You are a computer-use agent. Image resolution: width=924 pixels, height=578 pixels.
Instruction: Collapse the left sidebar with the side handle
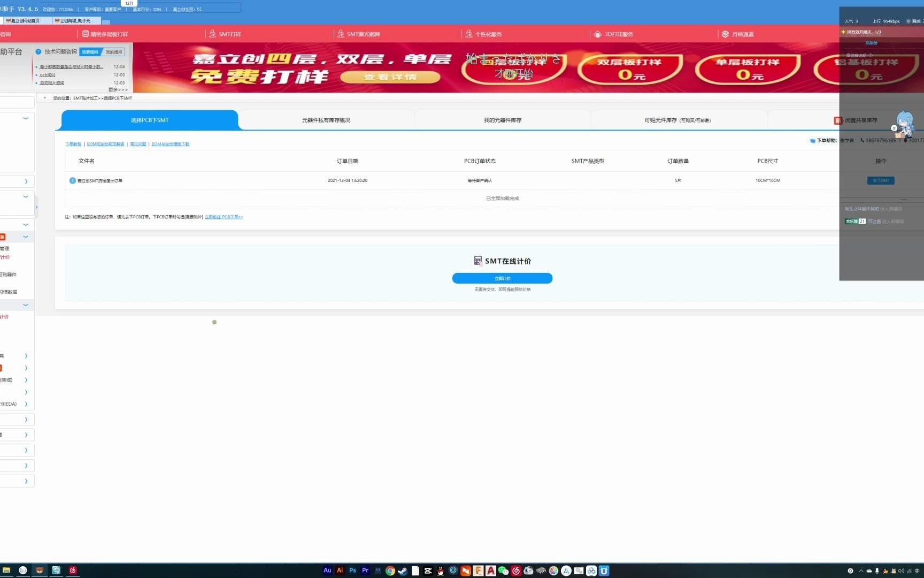(x=36, y=207)
